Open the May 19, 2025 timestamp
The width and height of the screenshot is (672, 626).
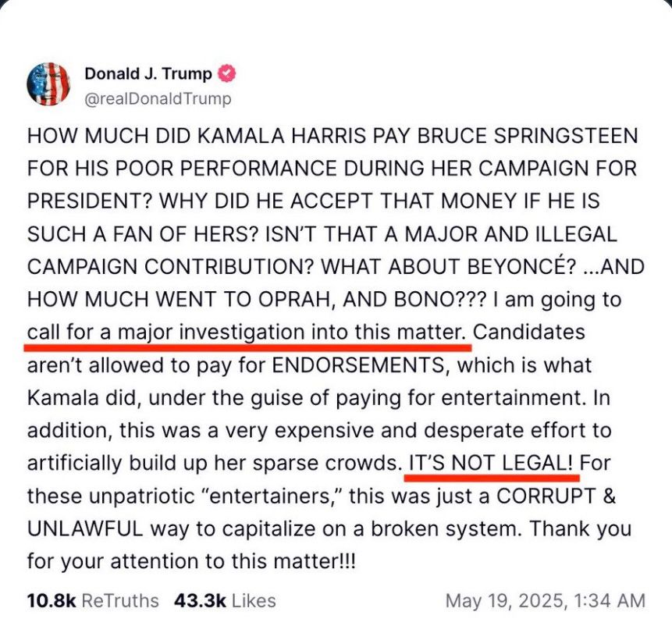(x=546, y=601)
